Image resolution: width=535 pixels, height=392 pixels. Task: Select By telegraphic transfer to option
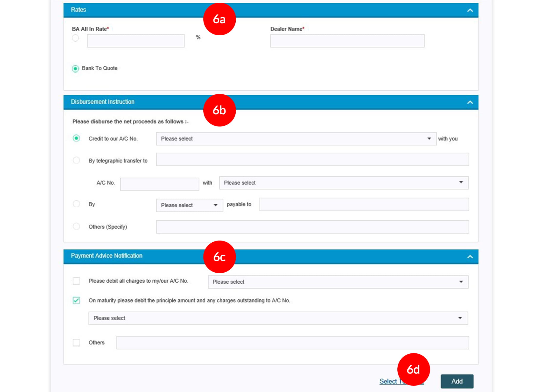click(76, 160)
